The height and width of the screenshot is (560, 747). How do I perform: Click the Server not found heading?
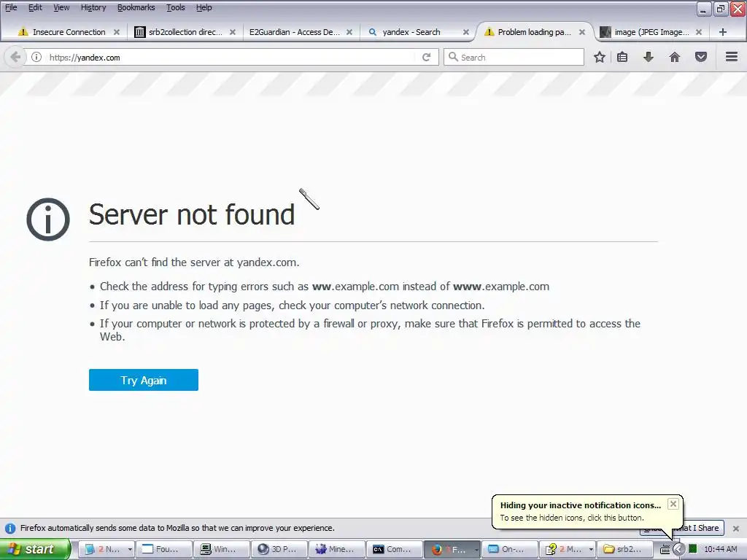pyautogui.click(x=192, y=214)
